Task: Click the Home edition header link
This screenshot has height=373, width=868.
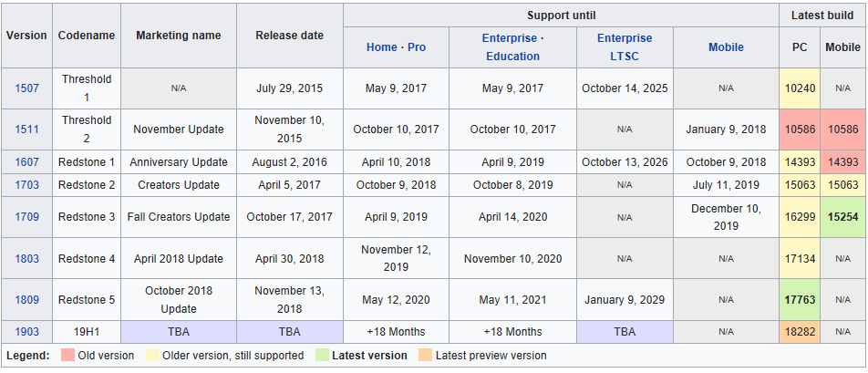Action: (381, 47)
